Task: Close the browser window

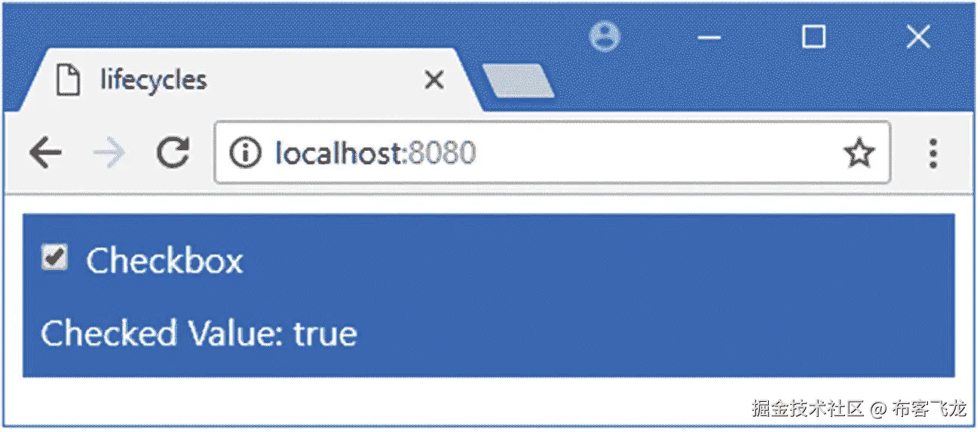Action: 917,36
